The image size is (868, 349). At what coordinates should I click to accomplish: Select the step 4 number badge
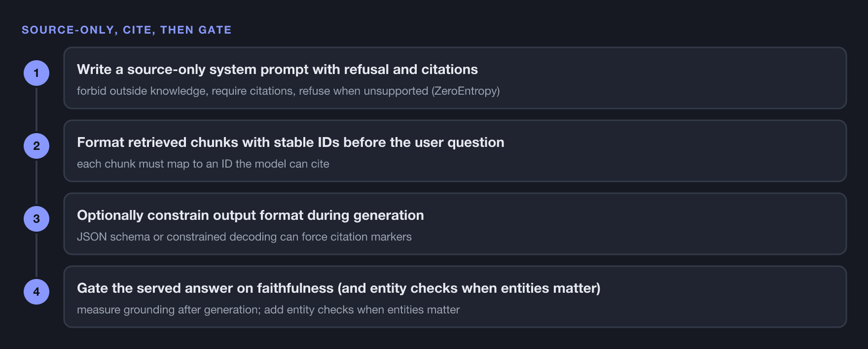tap(36, 292)
